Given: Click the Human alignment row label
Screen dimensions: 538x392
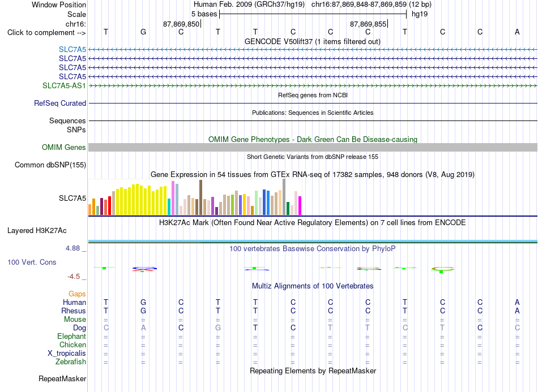Looking at the screenshot, I should tap(74, 302).
